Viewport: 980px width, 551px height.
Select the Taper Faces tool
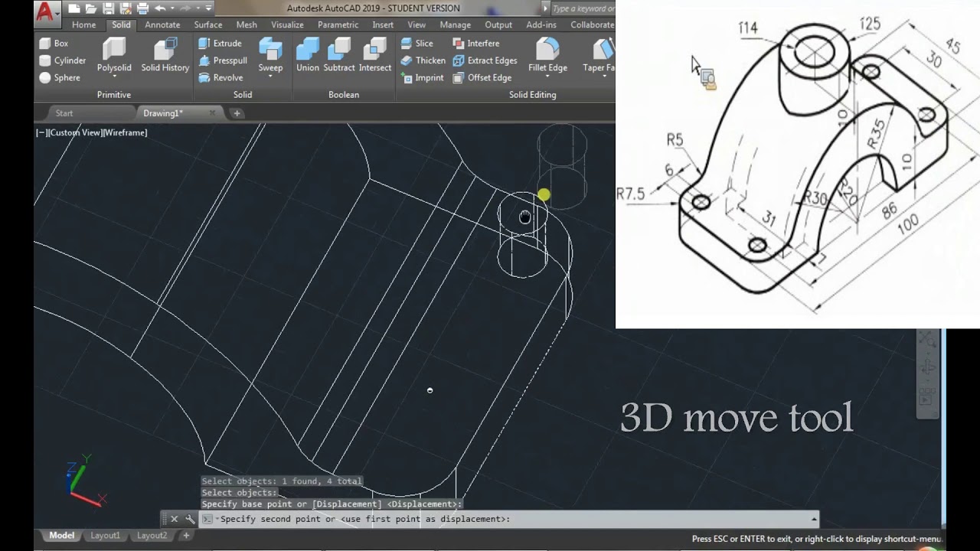tap(599, 54)
